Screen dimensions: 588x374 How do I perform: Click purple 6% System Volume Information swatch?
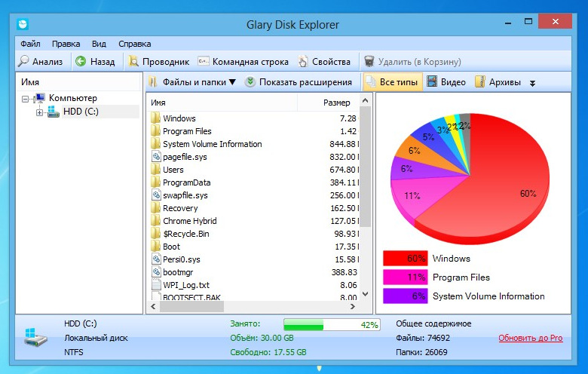pos(406,296)
